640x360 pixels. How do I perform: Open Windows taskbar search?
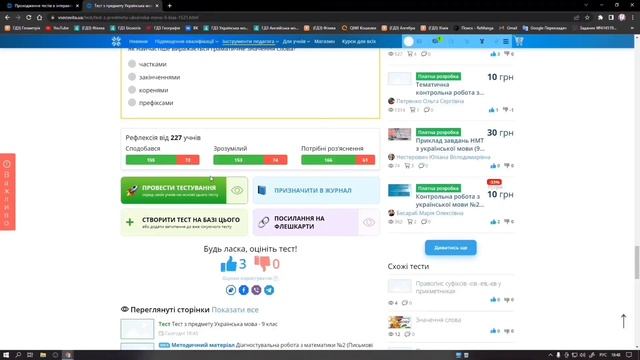tap(18, 355)
